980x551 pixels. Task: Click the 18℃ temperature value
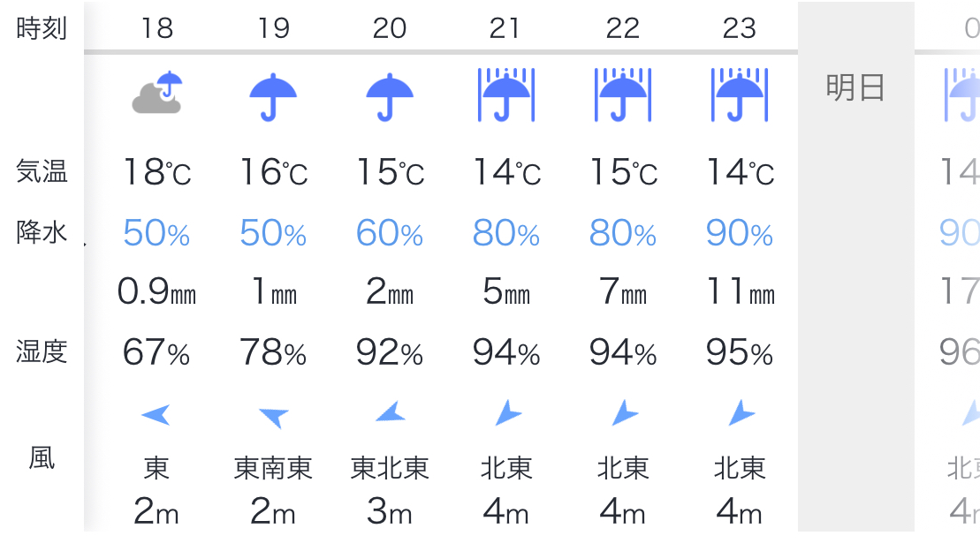tap(156, 172)
